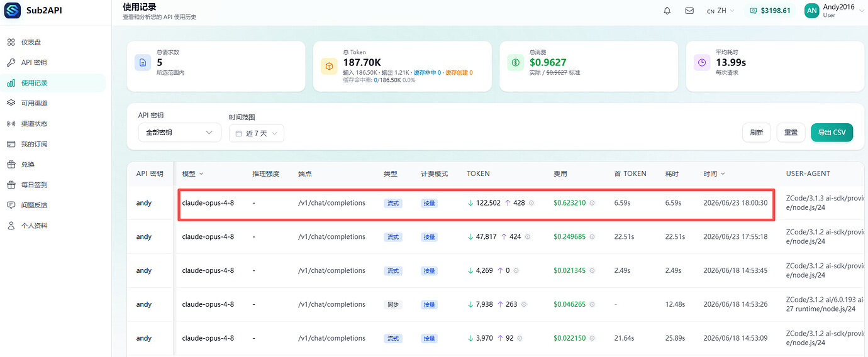
Task: Click the 重置 reset button
Action: pos(791,133)
